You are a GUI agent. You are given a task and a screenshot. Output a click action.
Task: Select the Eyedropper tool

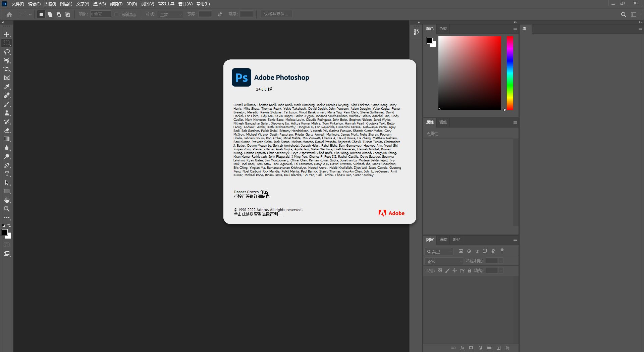[x=7, y=87]
